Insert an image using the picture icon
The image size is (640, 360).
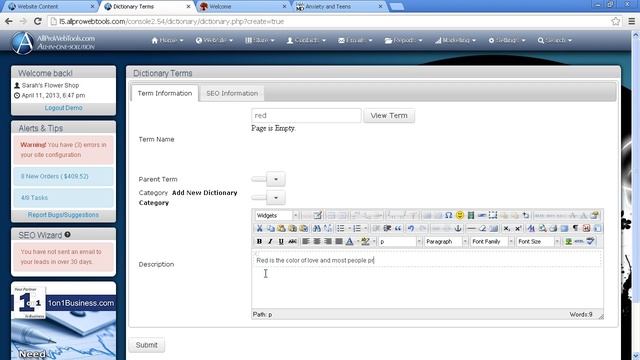[568, 242]
